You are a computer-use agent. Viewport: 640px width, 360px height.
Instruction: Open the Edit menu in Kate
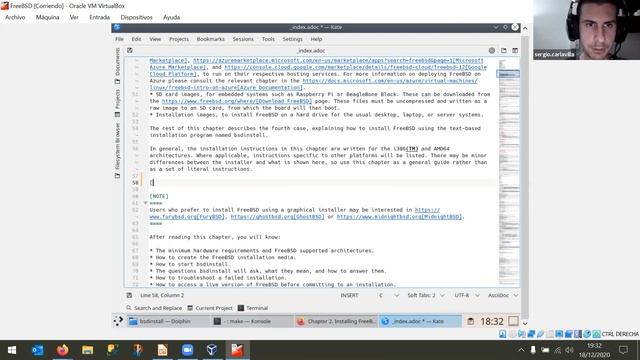(x=136, y=39)
